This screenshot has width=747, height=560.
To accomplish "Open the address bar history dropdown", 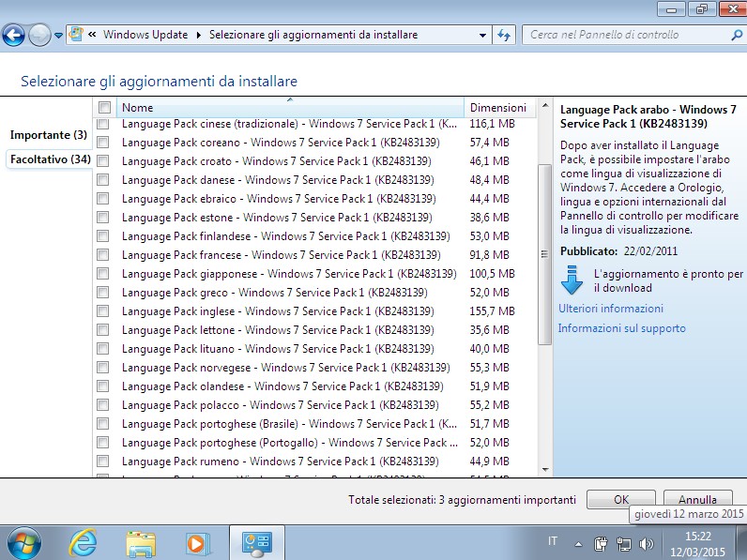I will coord(482,36).
